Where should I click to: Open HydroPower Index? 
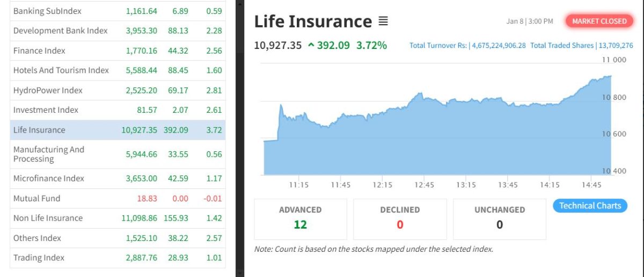tap(48, 90)
